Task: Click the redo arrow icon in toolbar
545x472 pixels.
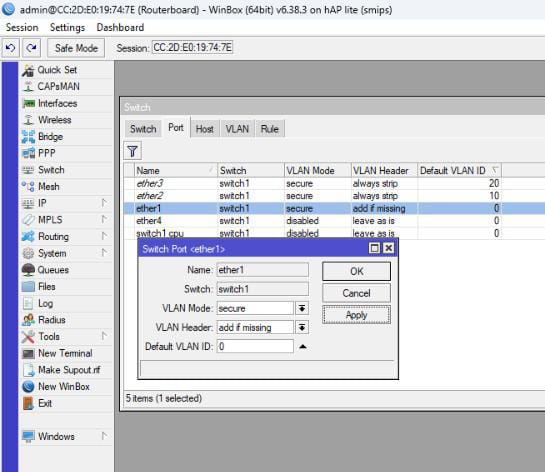Action: (31, 48)
